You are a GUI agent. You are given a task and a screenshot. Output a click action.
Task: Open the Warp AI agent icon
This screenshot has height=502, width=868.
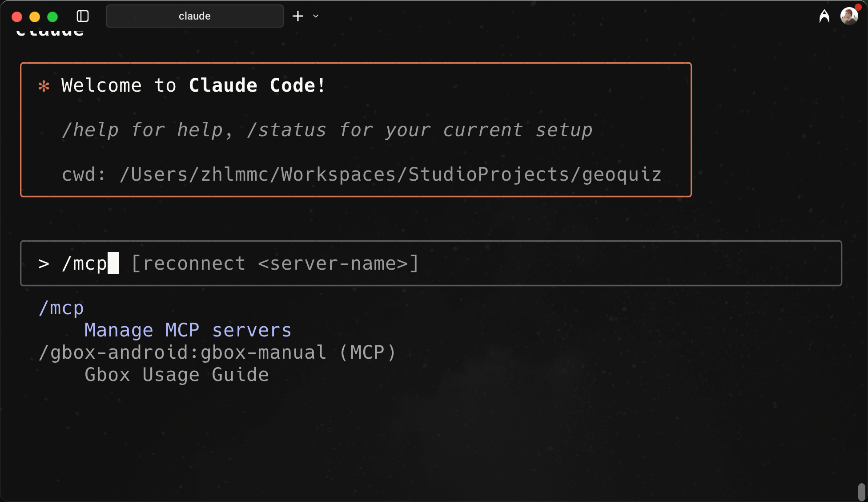click(824, 16)
